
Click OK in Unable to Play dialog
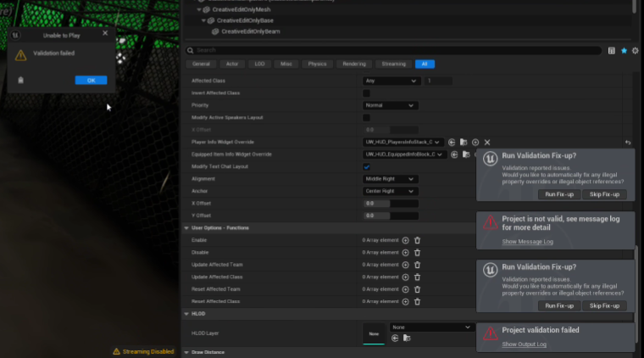(91, 80)
